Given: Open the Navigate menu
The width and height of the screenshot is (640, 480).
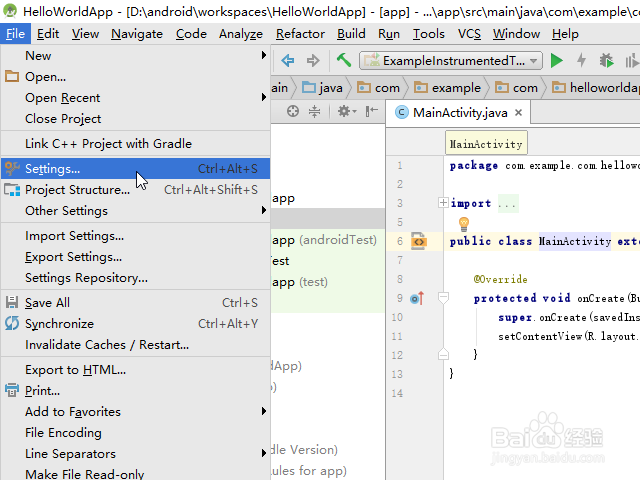Looking at the screenshot, I should click(137, 34).
